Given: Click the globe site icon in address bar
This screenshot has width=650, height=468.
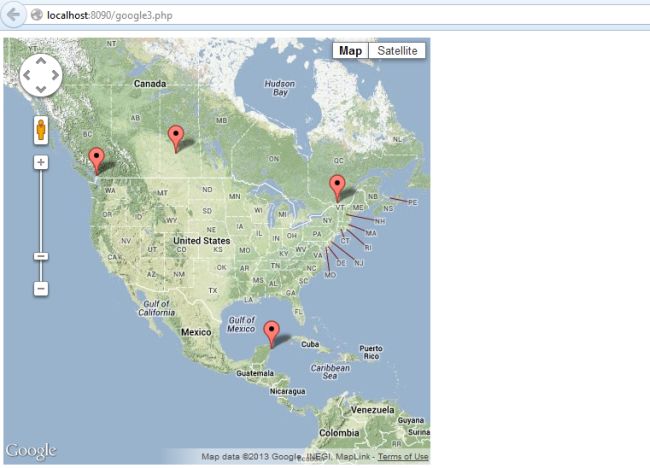Looking at the screenshot, I should pyautogui.click(x=36, y=15).
